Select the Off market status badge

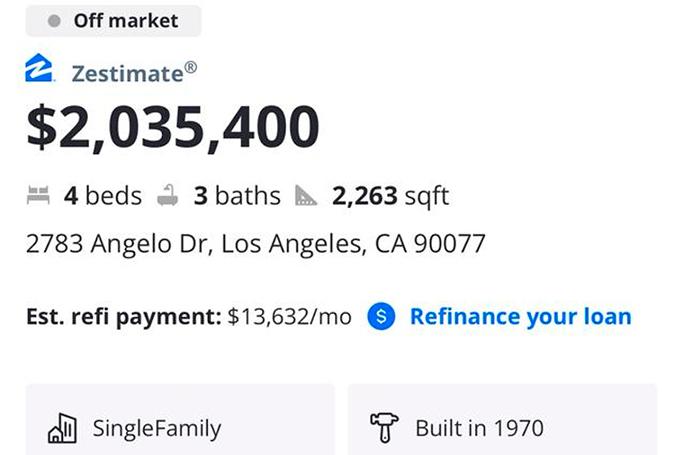(113, 21)
